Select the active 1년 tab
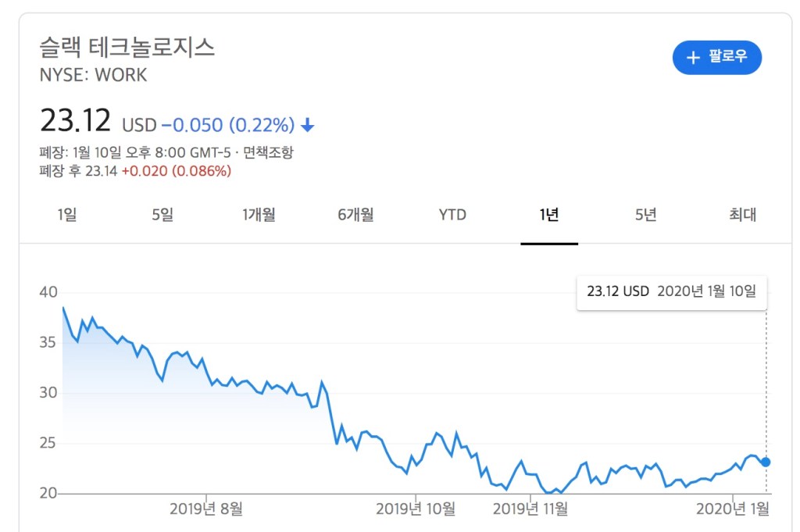This screenshot has width=800, height=532. pos(549,215)
